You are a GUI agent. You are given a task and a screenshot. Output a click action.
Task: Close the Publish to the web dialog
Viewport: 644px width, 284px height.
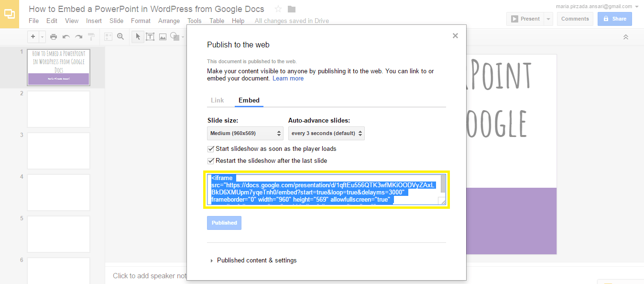455,35
